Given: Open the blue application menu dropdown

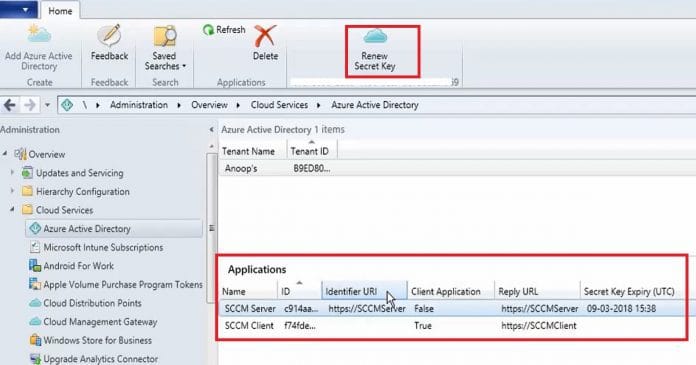Looking at the screenshot, I should point(19,9).
